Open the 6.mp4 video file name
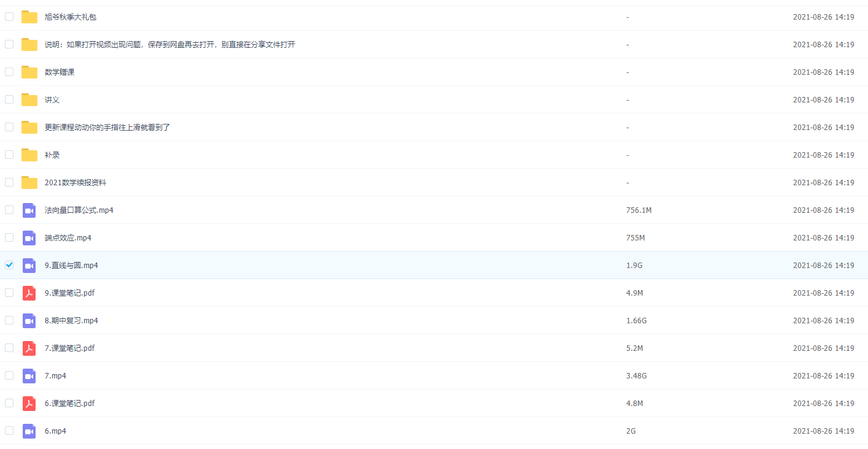868x449 pixels. [x=55, y=431]
